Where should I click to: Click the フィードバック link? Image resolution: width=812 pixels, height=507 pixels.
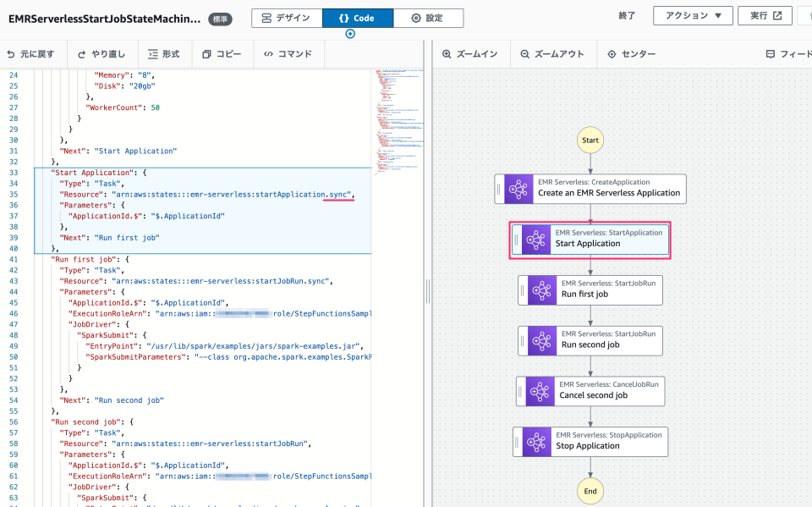792,54
